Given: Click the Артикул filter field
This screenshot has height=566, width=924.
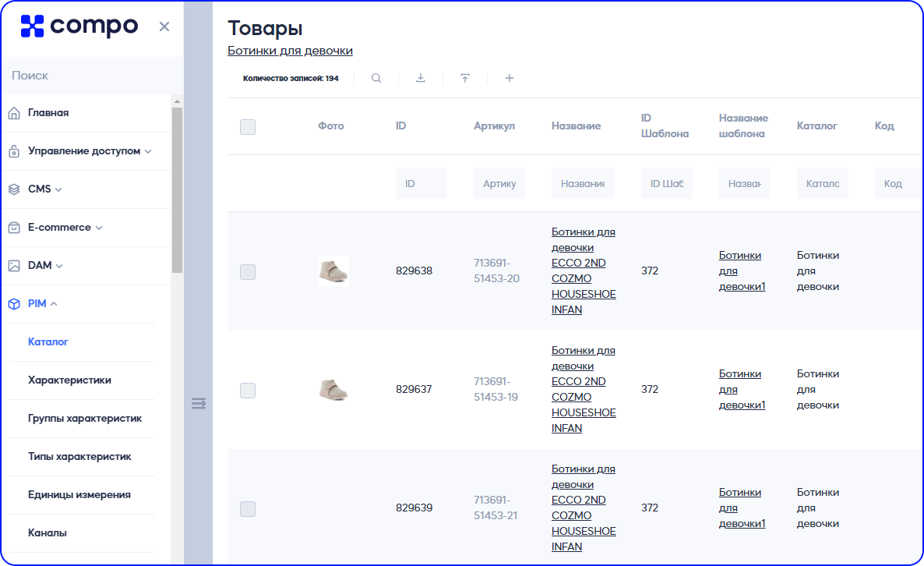Looking at the screenshot, I should point(499,183).
